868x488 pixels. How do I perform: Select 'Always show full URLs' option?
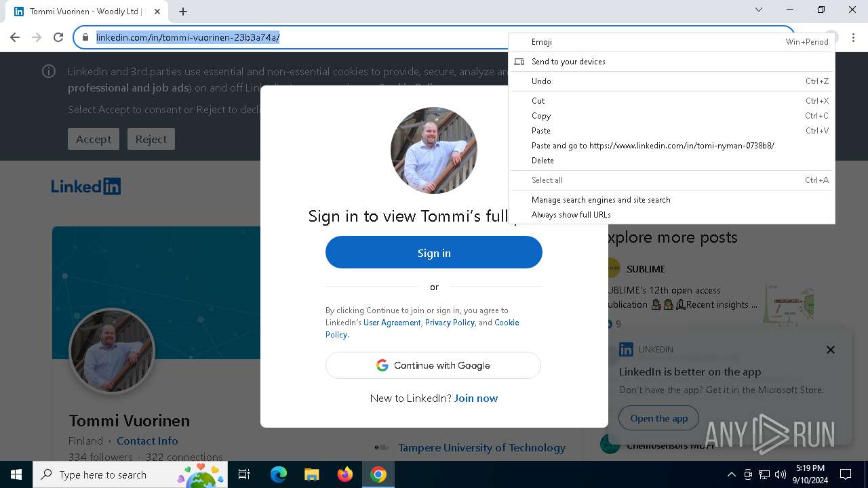(671, 215)
